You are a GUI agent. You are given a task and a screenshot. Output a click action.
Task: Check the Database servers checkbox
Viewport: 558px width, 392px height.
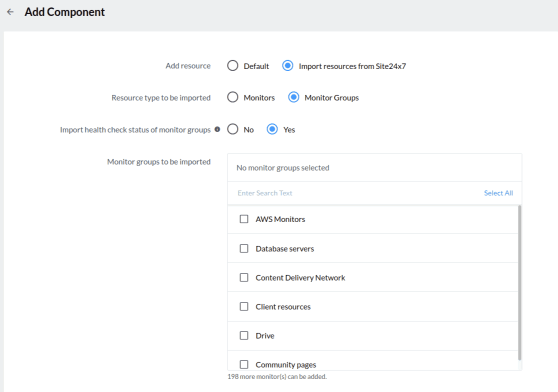point(244,248)
